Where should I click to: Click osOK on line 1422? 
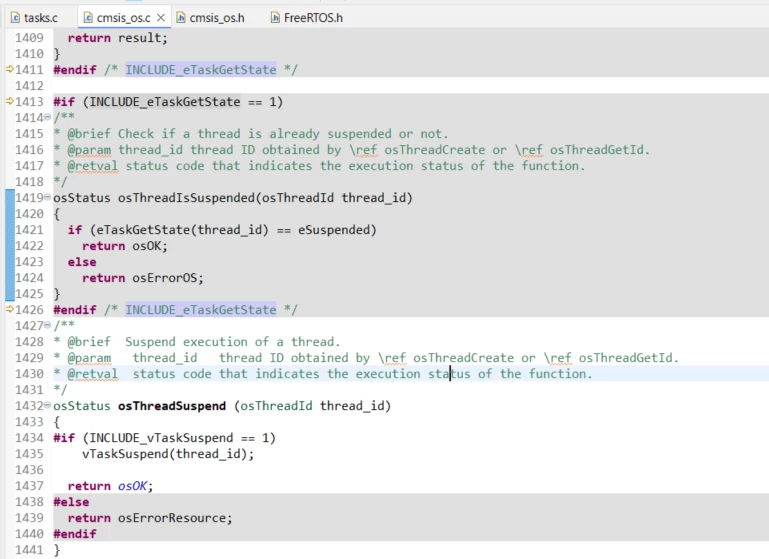[146, 246]
